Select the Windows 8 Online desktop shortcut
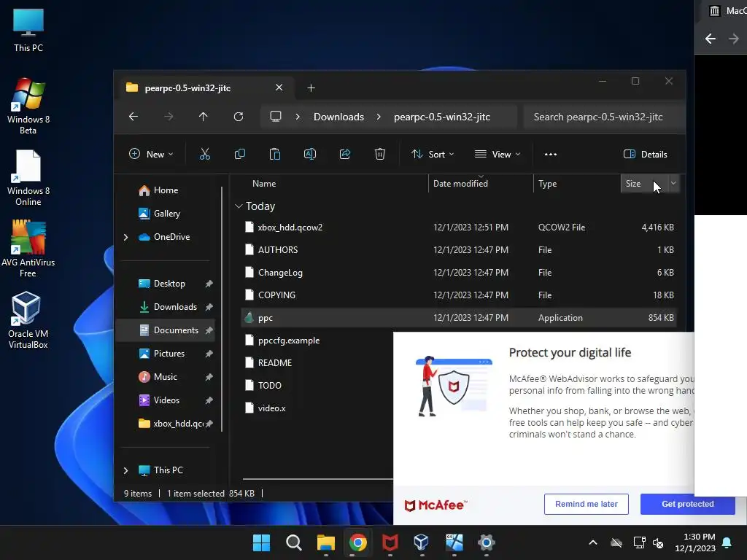This screenshot has width=747, height=560. [28, 178]
